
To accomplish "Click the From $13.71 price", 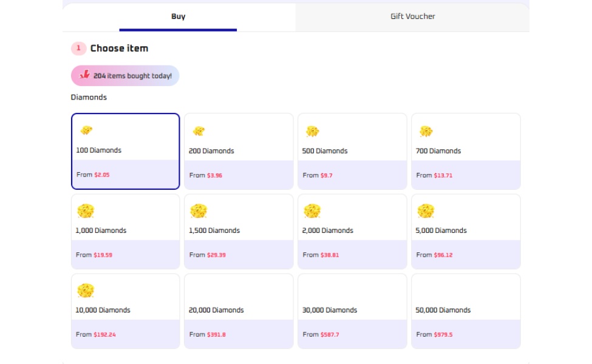I will [434, 175].
